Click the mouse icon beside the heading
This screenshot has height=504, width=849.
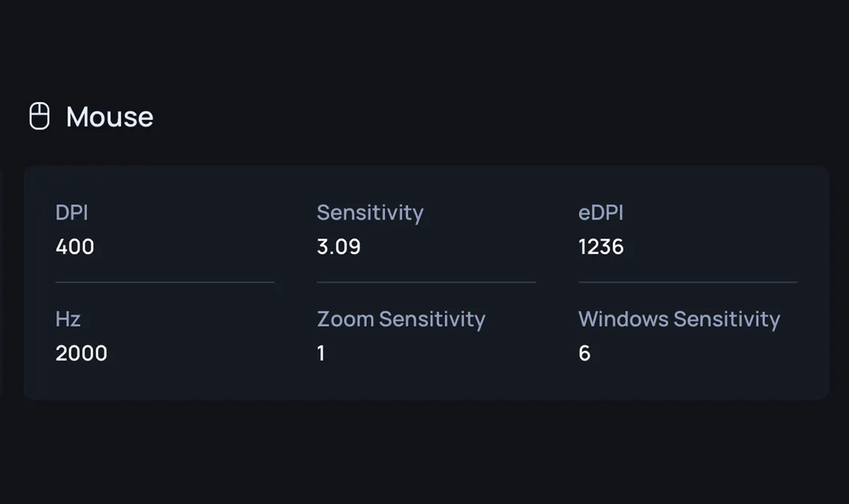[39, 116]
